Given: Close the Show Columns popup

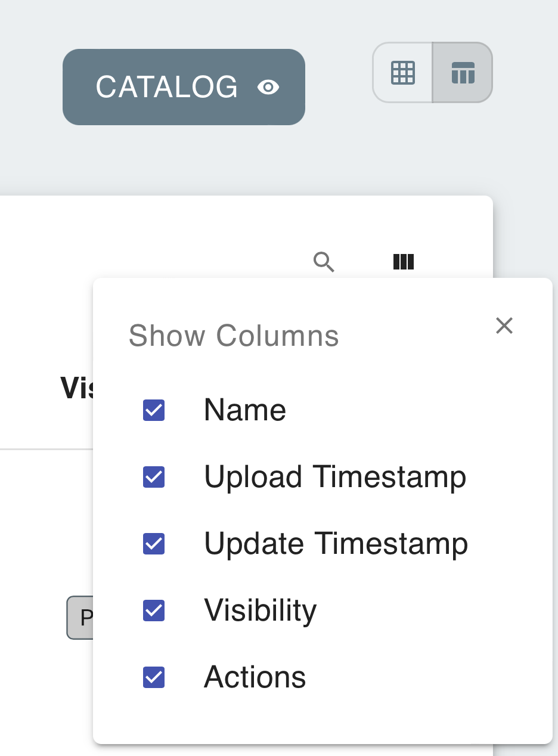Looking at the screenshot, I should 504,326.
